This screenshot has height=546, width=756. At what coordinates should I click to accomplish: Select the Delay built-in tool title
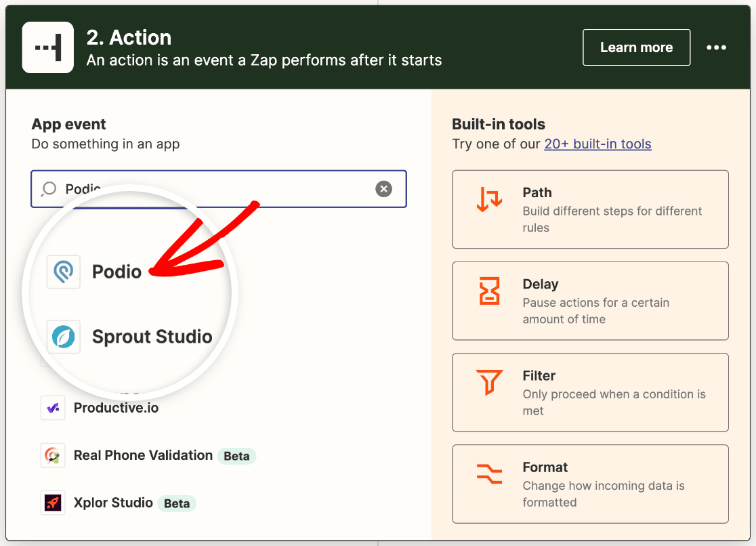point(541,284)
